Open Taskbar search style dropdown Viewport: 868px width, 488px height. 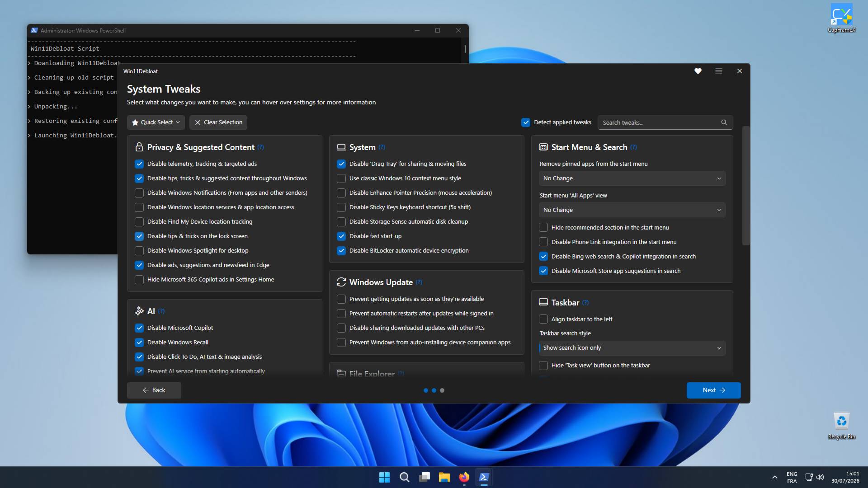(x=632, y=348)
